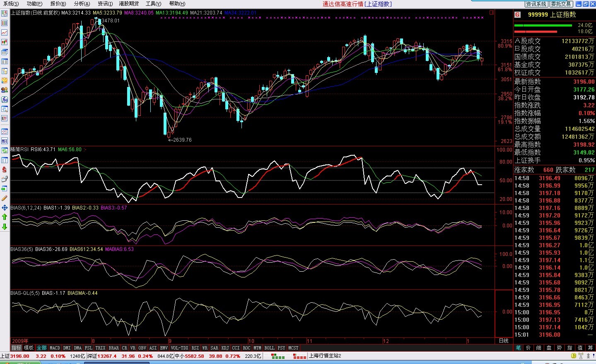
Task: Open the 工具(V) menu
Action: click(x=153, y=4)
